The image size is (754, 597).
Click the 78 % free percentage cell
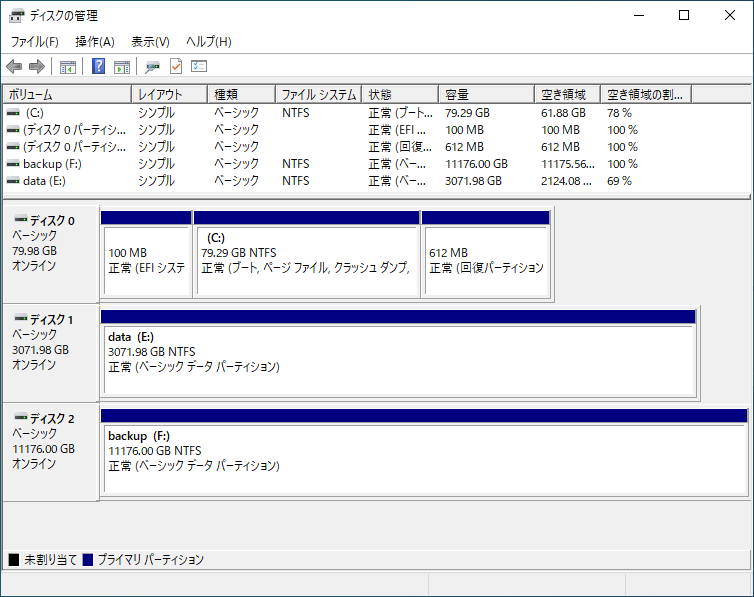pos(619,113)
